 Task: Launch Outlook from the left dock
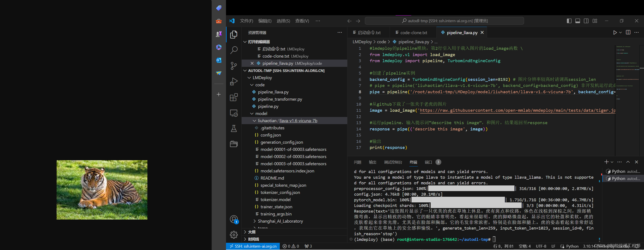219,60
